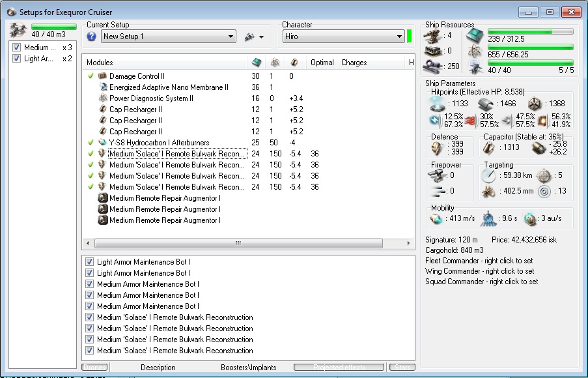
Task: Uncheck the second Light Armor Maintenance Bot I
Action: 89,273
